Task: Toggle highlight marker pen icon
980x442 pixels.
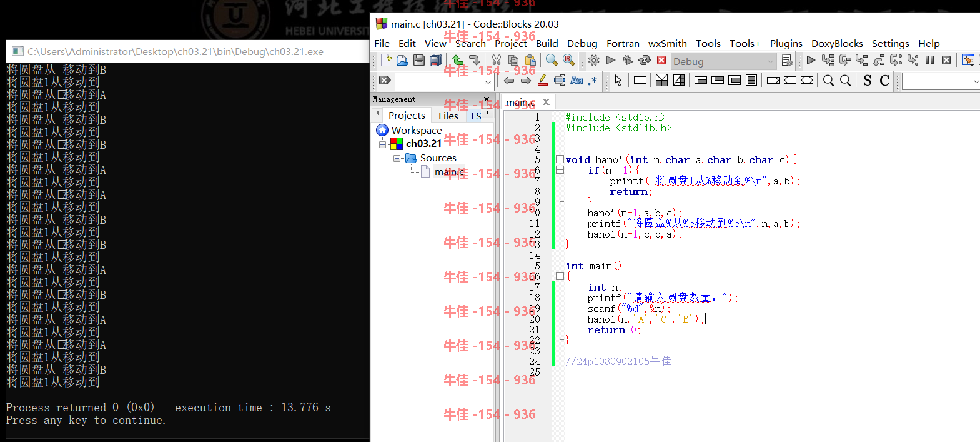Action: [543, 81]
